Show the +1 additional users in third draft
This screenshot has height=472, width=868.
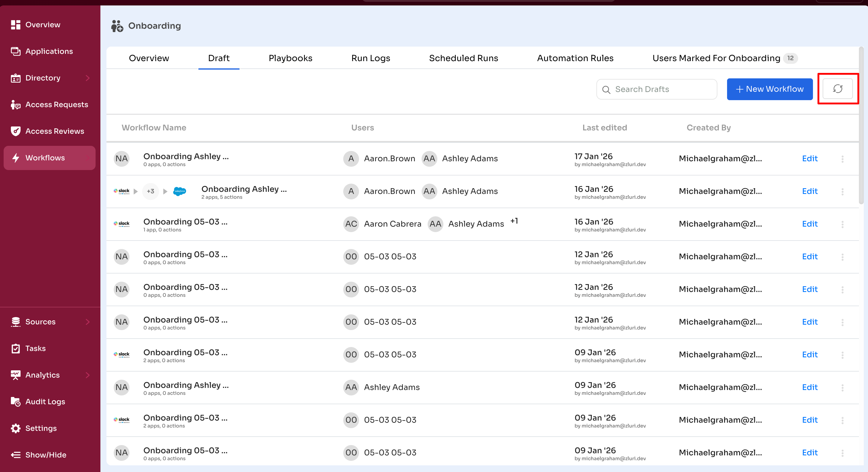click(x=514, y=221)
